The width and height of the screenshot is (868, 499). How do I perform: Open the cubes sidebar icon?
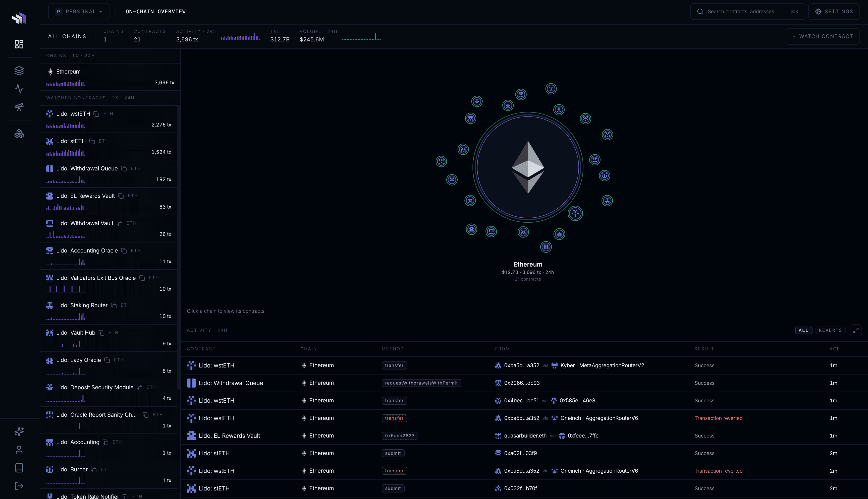coord(19,134)
